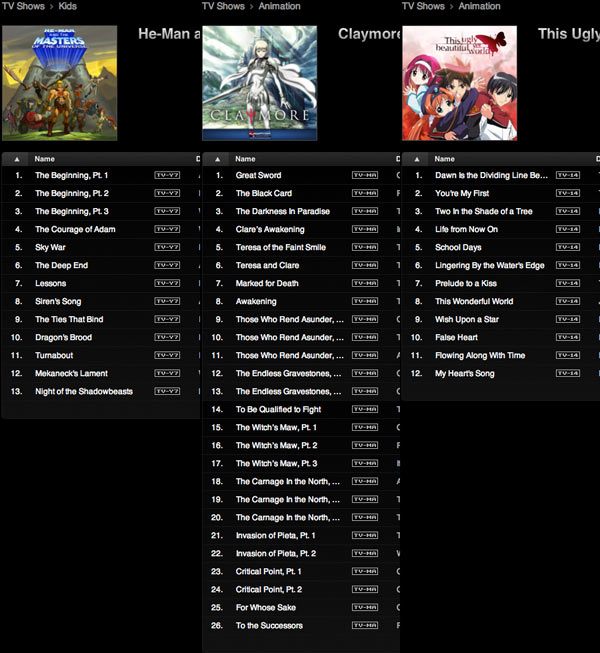The width and height of the screenshot is (600, 653).
Task: Sort by Name column in He-Man list
Action: tap(45, 158)
